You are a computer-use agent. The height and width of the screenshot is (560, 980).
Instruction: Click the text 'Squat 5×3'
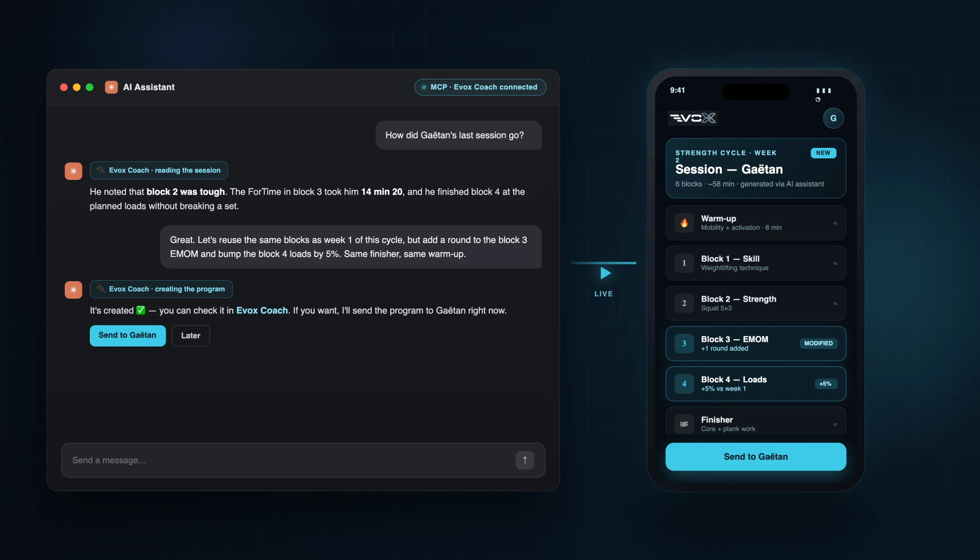point(716,308)
